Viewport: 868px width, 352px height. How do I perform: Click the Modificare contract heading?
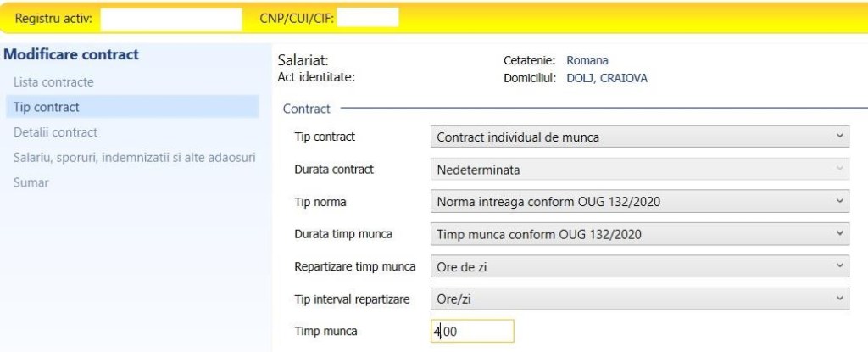(71, 55)
